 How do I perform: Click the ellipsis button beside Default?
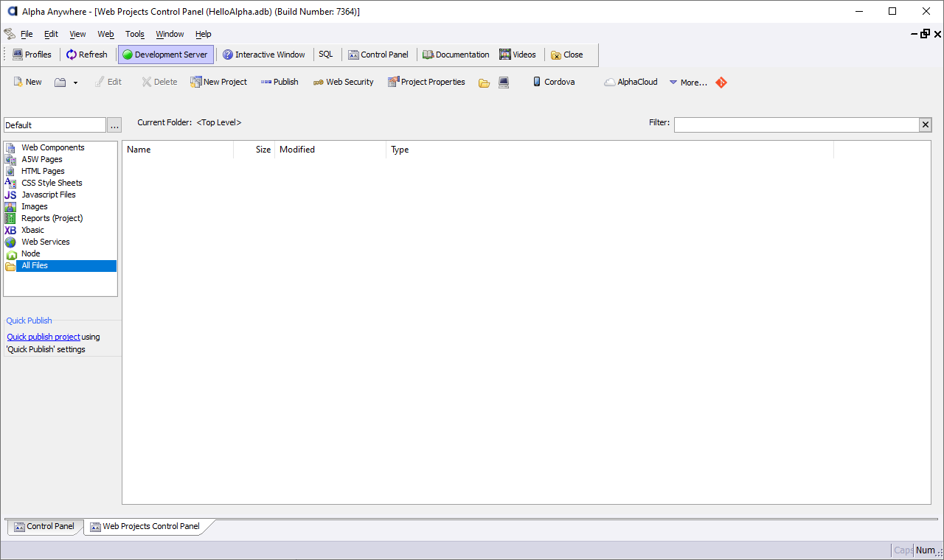114,125
